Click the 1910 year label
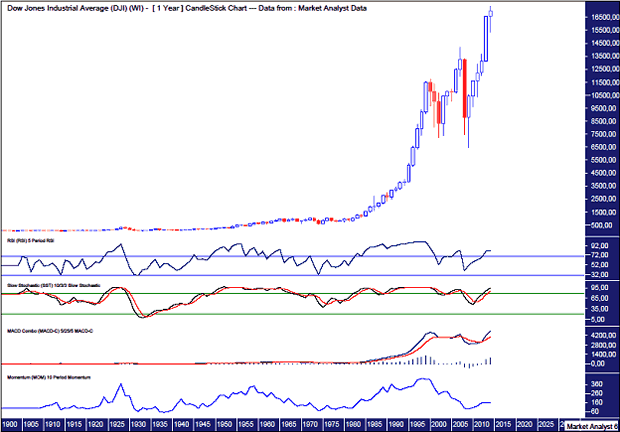Image resolution: width=620 pixels, height=432 pixels. [x=53, y=424]
